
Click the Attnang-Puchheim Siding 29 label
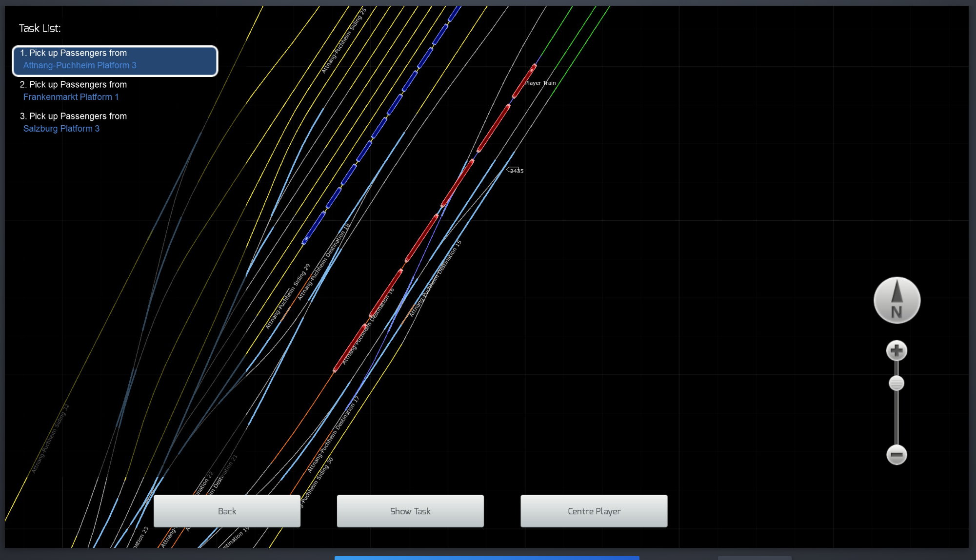point(288,296)
